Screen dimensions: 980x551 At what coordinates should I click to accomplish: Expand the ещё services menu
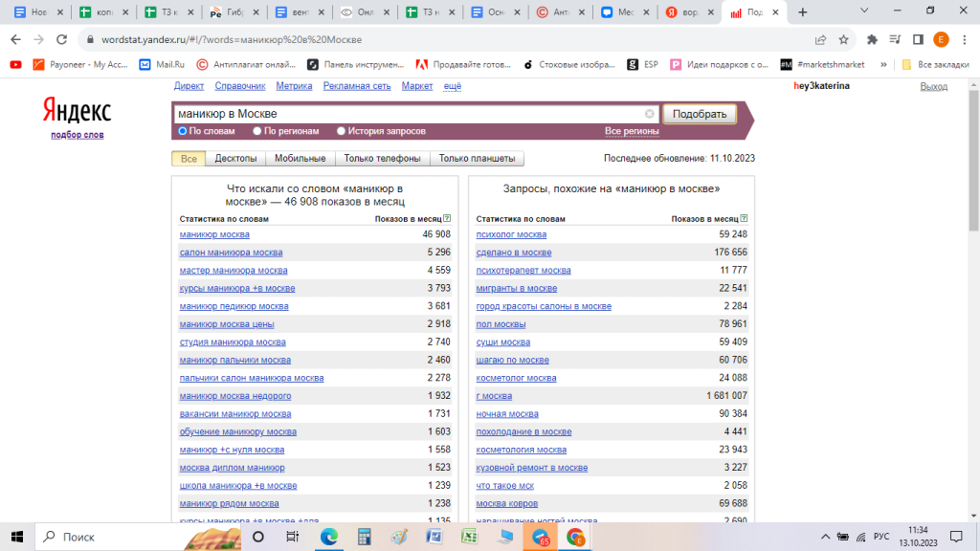(453, 86)
